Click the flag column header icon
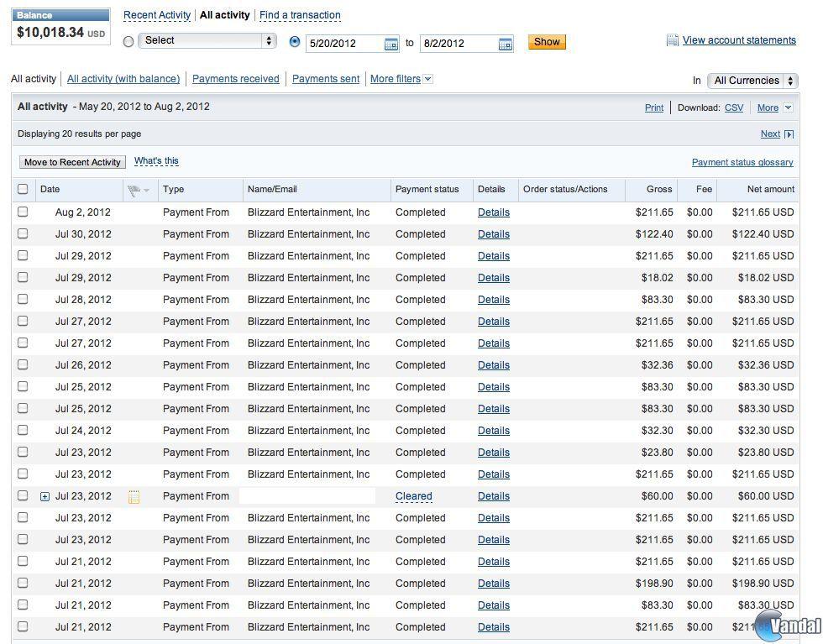The image size is (823, 644). point(134,190)
